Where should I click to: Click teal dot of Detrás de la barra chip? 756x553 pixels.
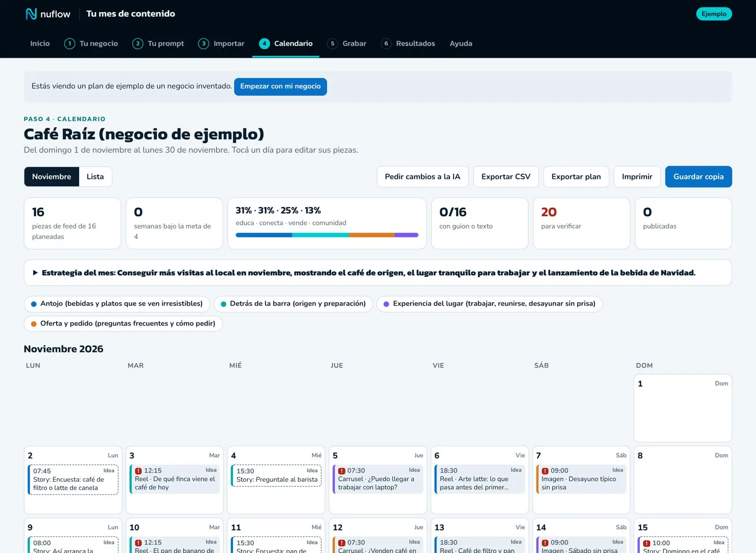click(223, 304)
